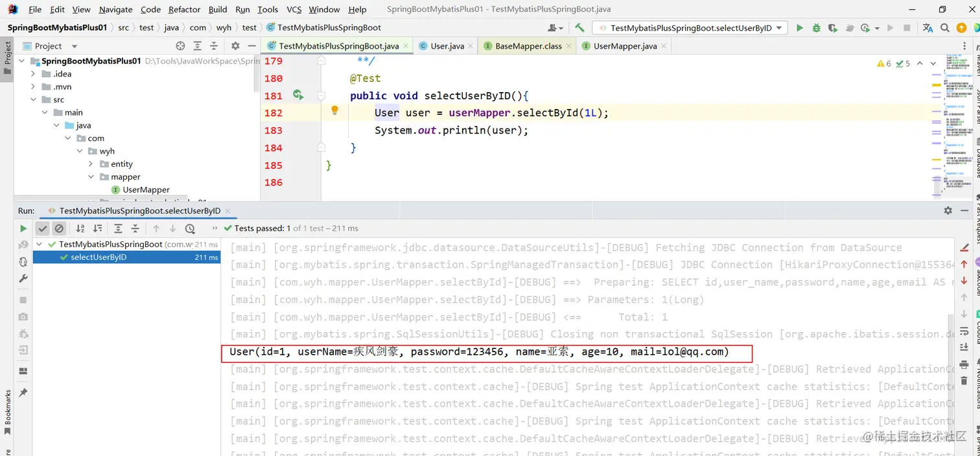Open the Refactor menu
This screenshot has width=980, height=456.
[x=184, y=9]
